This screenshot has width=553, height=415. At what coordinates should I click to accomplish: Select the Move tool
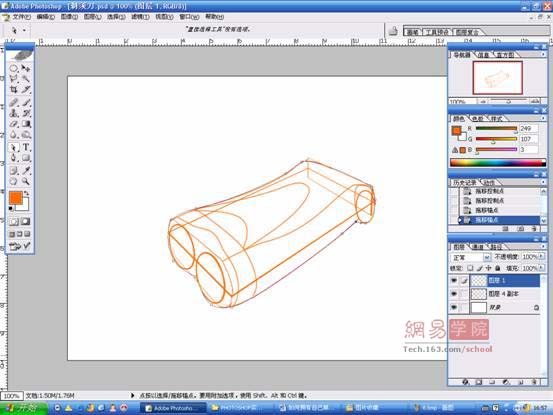point(26,68)
